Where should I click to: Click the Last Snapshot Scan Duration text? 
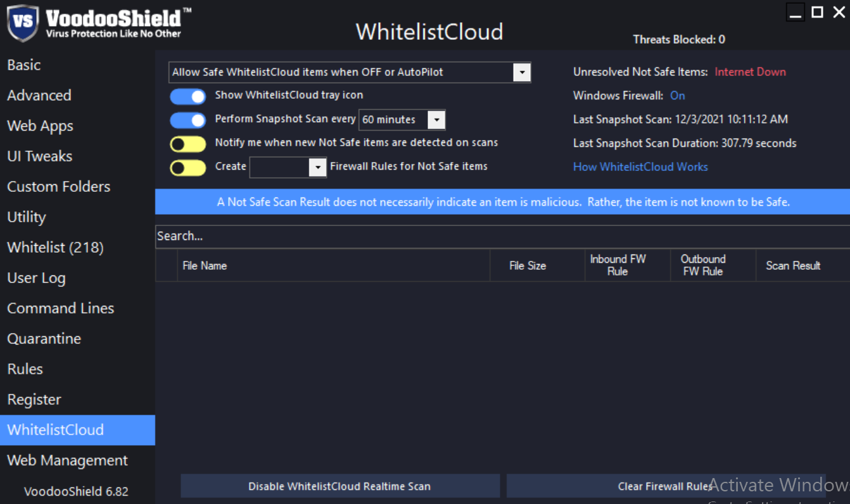[685, 144]
